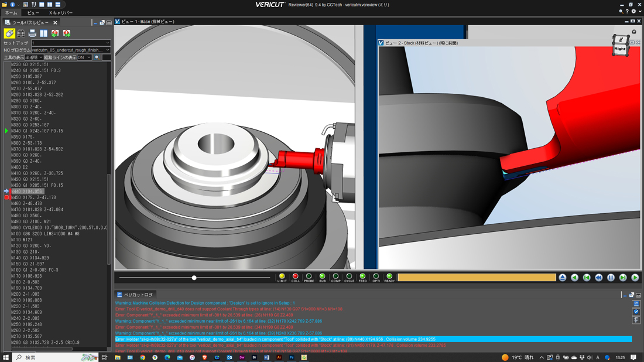The image size is (644, 362).
Task: Select highlighted holder collision error at N440
Action: pyautogui.click(x=374, y=339)
